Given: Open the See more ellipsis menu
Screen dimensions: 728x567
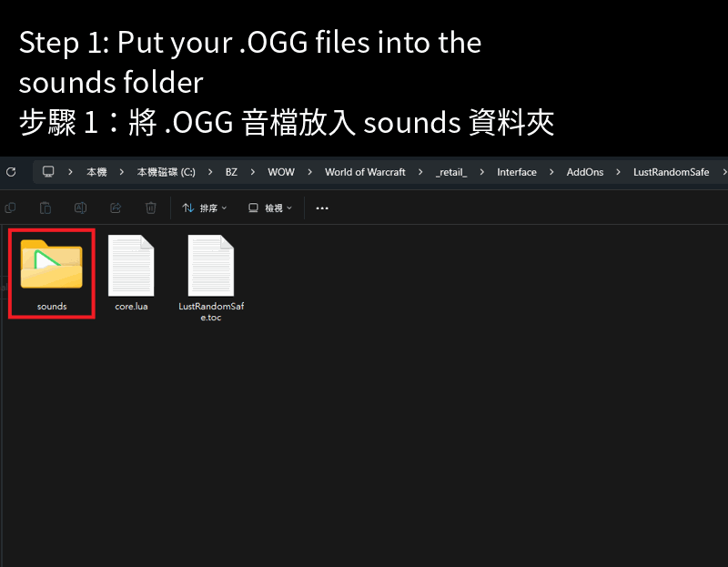Looking at the screenshot, I should pos(322,208).
